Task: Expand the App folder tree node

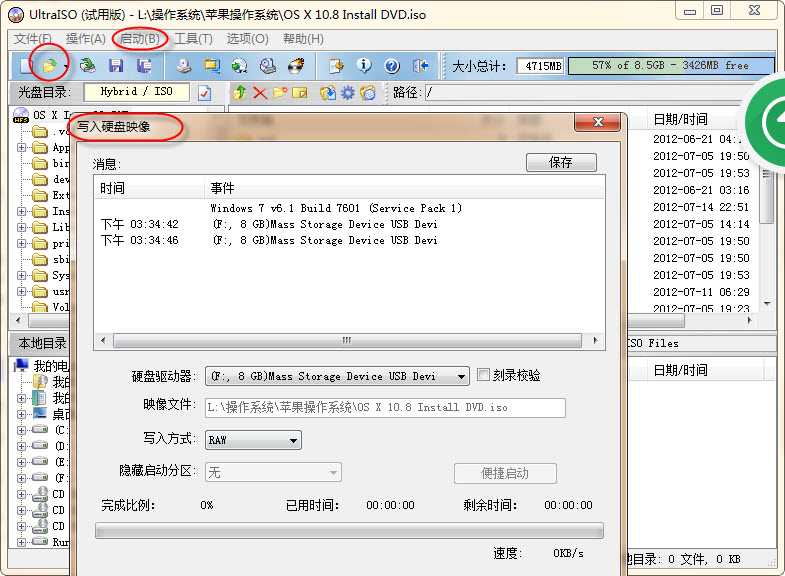Action: (x=22, y=148)
